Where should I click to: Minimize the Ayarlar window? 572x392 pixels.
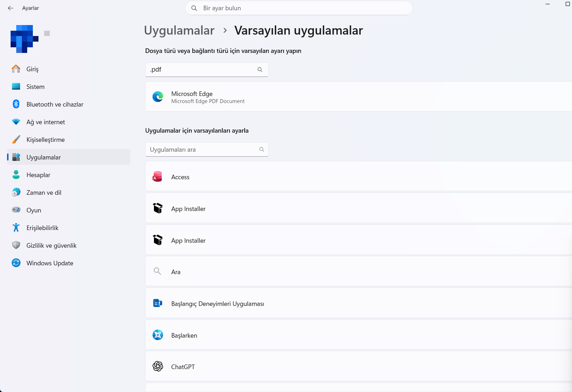click(x=548, y=4)
